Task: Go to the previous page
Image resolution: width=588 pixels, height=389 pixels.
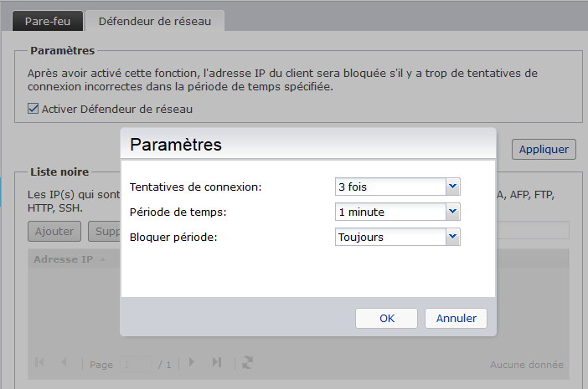Action: click(64, 362)
